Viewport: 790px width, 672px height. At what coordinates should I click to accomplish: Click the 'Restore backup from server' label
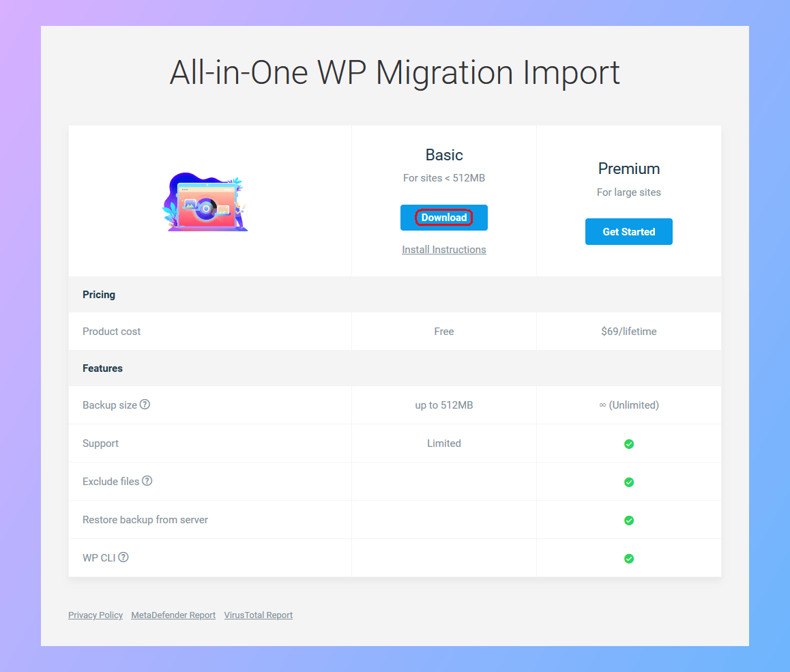tap(145, 520)
